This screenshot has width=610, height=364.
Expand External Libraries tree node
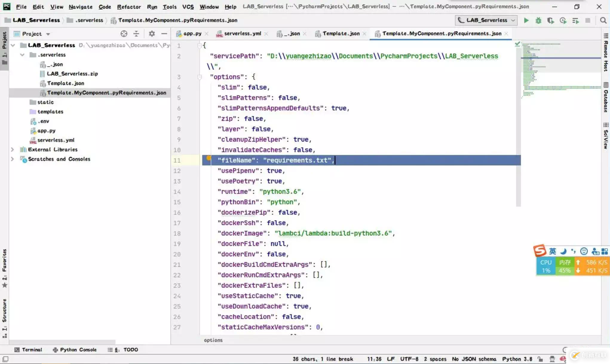pyautogui.click(x=13, y=149)
